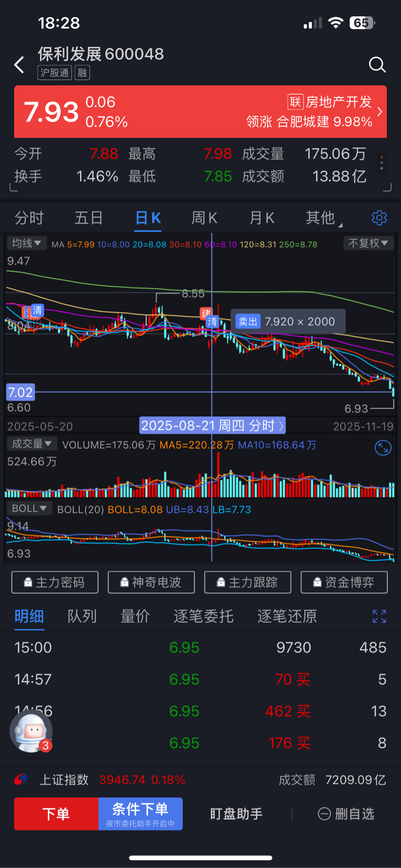Tap the 8.55 high price label on chart
401x868 pixels.
click(x=193, y=294)
